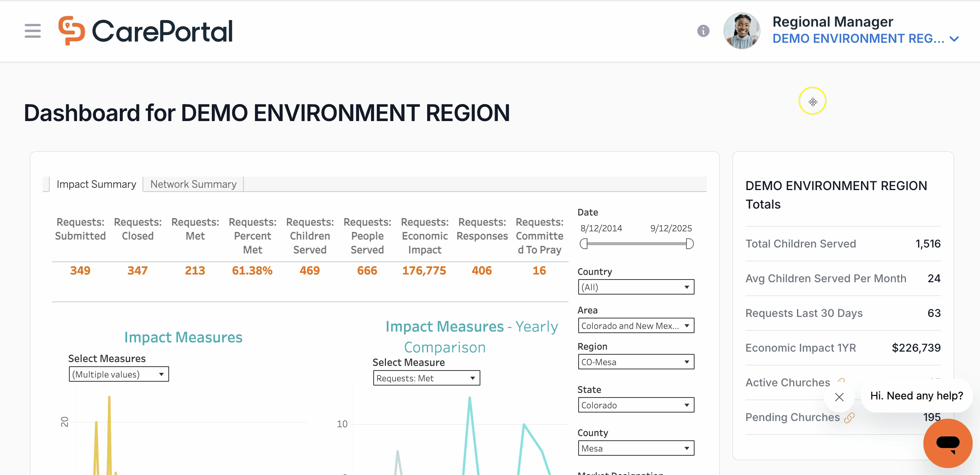980x475 pixels.
Task: Open the Select Measure 'Requests: Met' dropdown
Action: (x=426, y=378)
